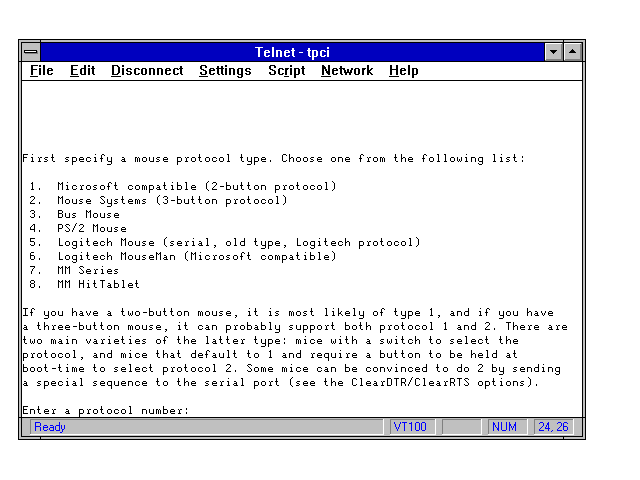Open the window control menu box

coord(31,51)
